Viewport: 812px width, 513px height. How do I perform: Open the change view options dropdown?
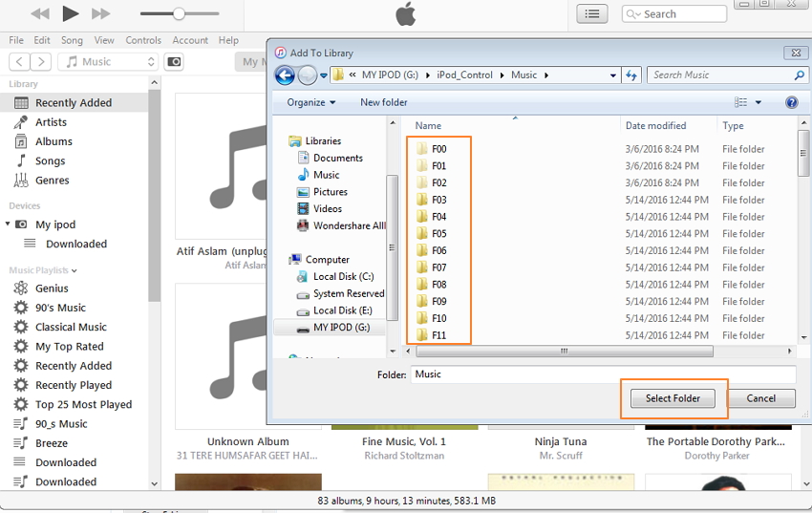tap(759, 102)
